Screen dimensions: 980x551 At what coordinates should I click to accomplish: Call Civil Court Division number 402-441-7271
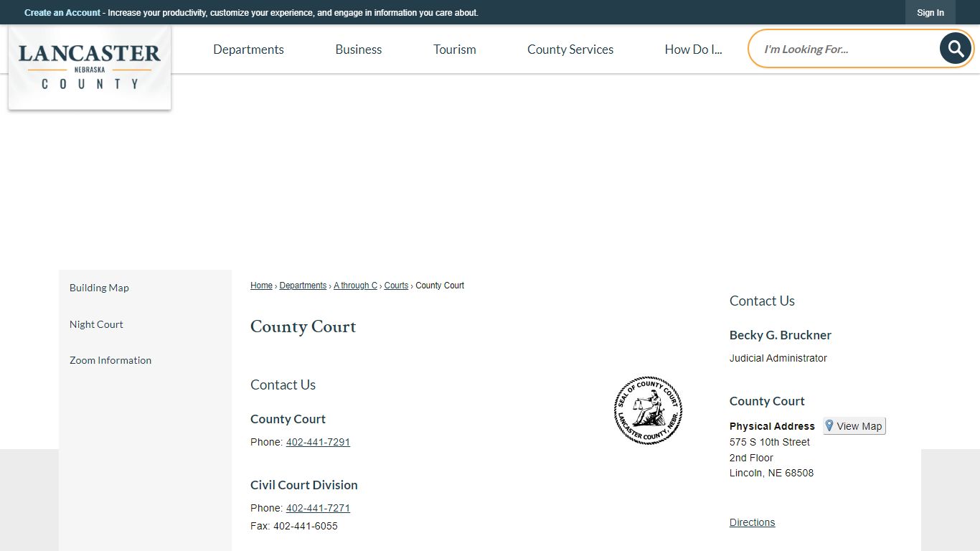point(318,508)
